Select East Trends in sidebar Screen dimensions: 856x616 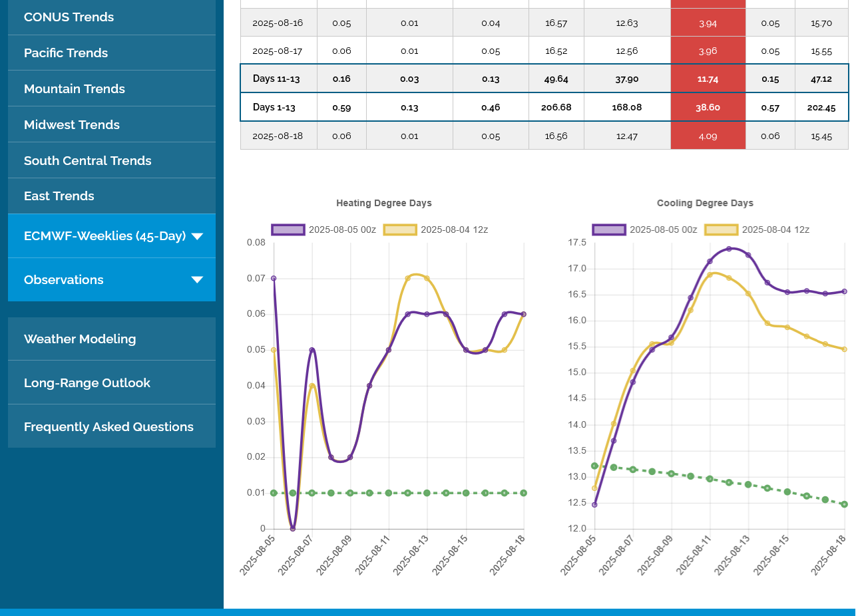pyautogui.click(x=59, y=196)
